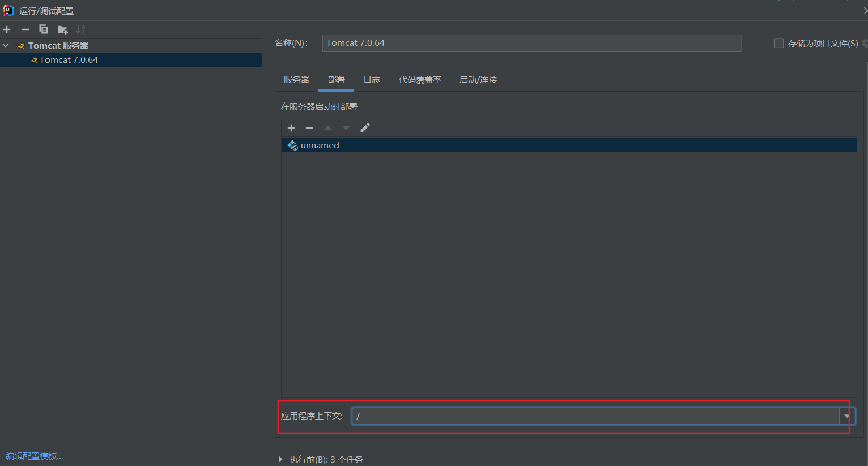Image resolution: width=868 pixels, height=466 pixels.
Task: Select Tomcat 7.0.64 configuration in tree
Action: (x=131, y=59)
